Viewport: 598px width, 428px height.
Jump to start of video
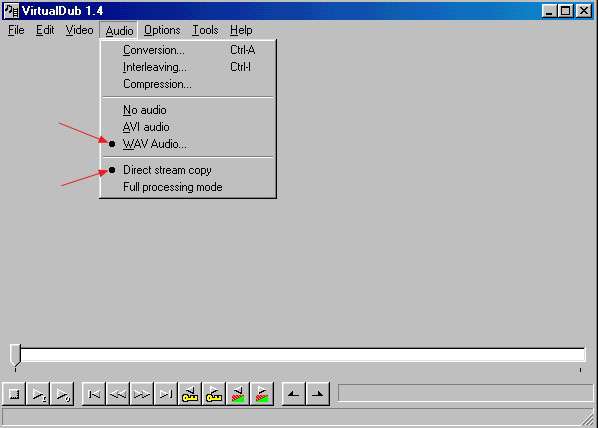point(94,394)
